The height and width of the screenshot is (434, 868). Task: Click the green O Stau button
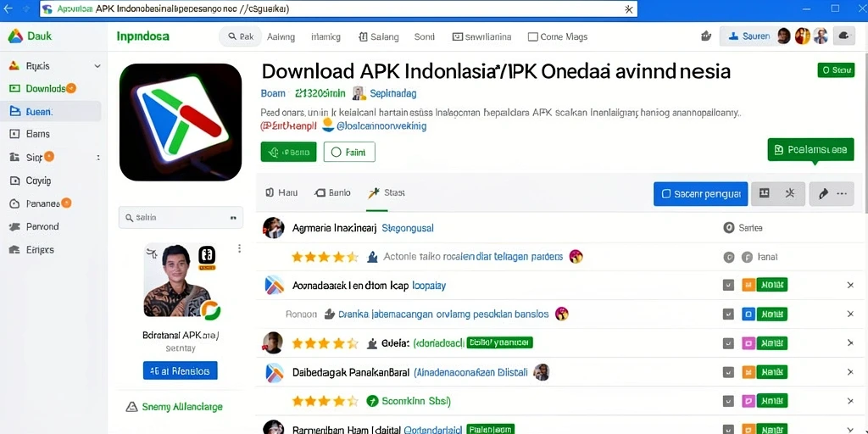coord(835,70)
